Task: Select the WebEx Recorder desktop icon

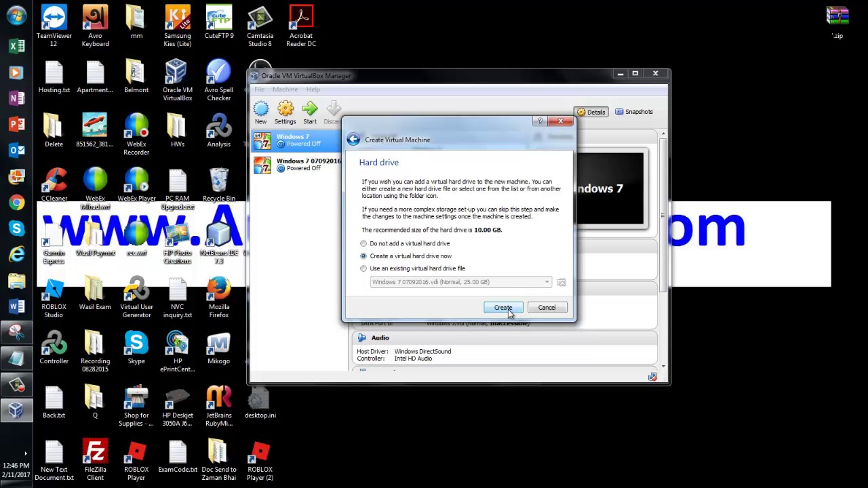Action: point(136,135)
